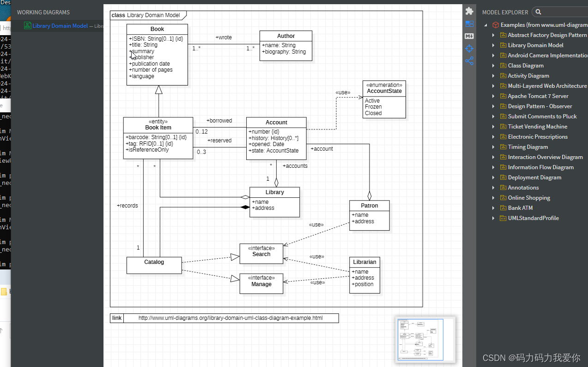Click the '+accounts' association label

pos(295,166)
